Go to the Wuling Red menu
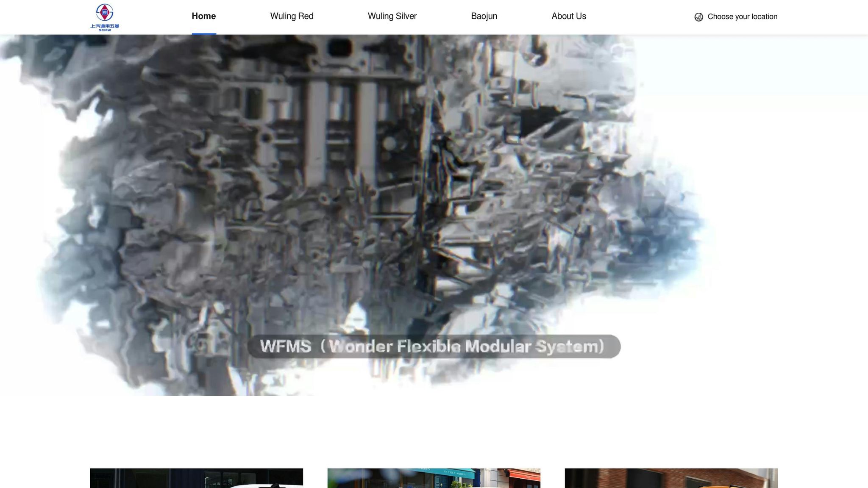Screen dimensions: 868x488 [292, 16]
